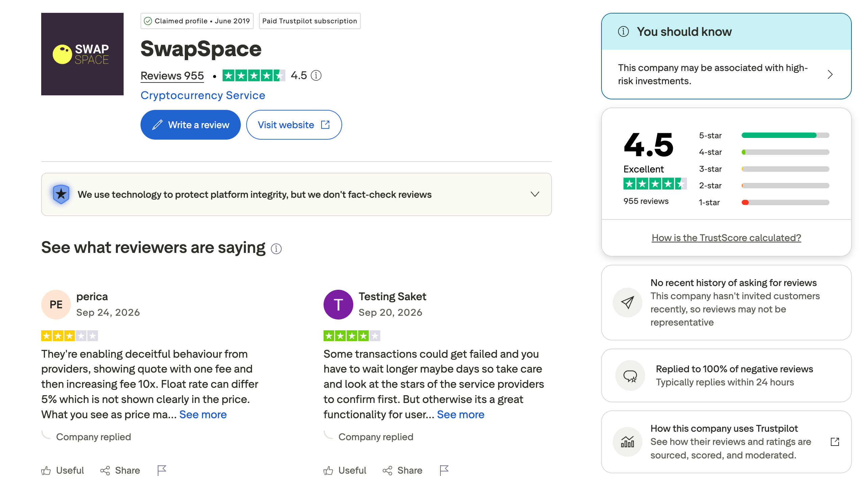This screenshot has width=868, height=499.
Task: Open the Cryptocurrency Service category link
Action: 203,95
